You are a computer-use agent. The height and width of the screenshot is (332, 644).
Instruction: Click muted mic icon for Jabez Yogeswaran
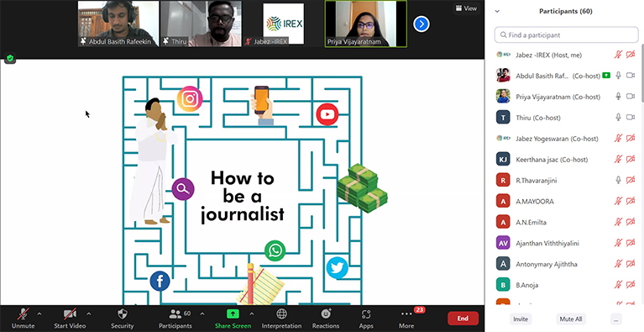618,139
